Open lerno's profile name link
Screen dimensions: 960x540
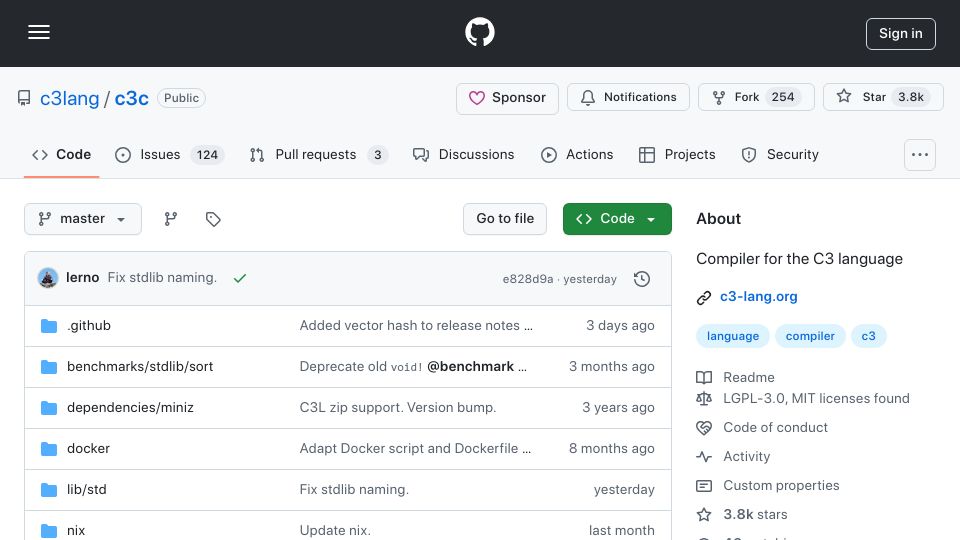[x=83, y=277]
